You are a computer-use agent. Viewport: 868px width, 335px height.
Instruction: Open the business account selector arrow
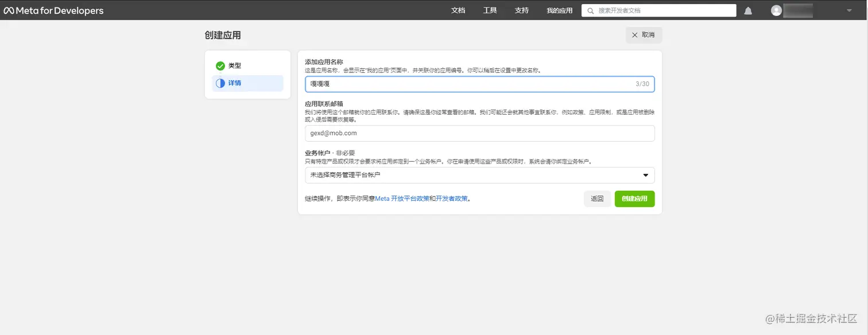pyautogui.click(x=645, y=175)
